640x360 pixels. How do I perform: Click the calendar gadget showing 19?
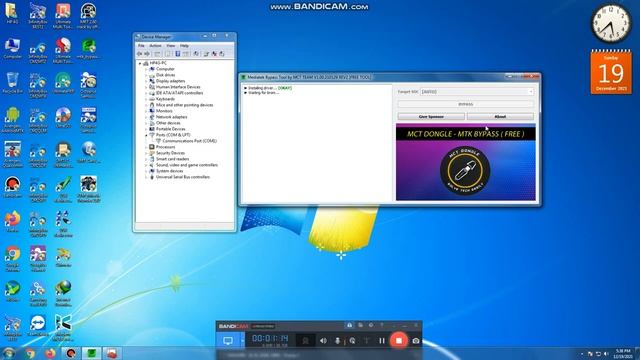[x=611, y=72]
